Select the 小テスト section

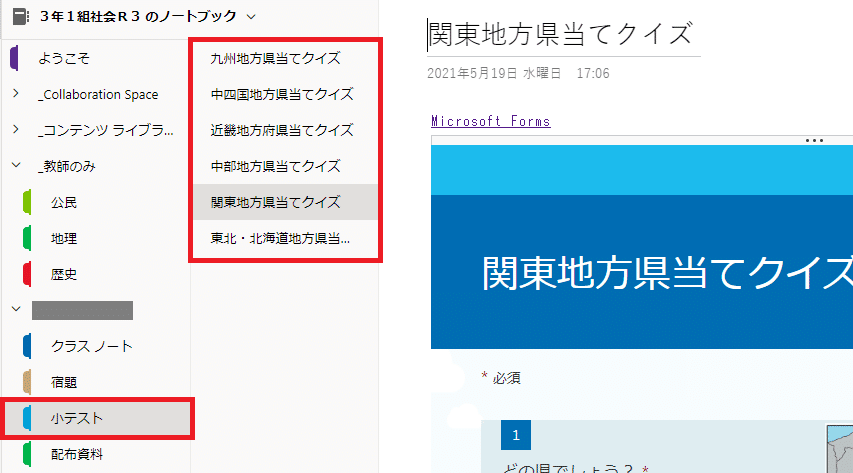pyautogui.click(x=98, y=419)
